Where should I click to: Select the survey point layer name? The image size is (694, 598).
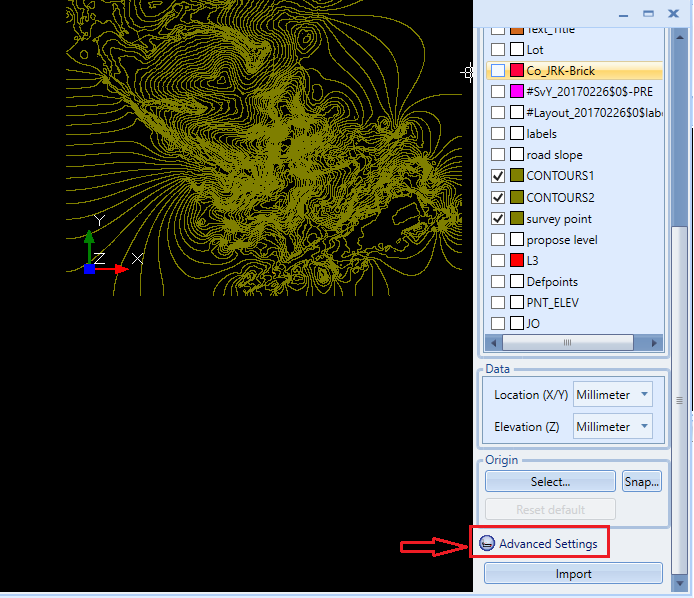pyautogui.click(x=559, y=219)
